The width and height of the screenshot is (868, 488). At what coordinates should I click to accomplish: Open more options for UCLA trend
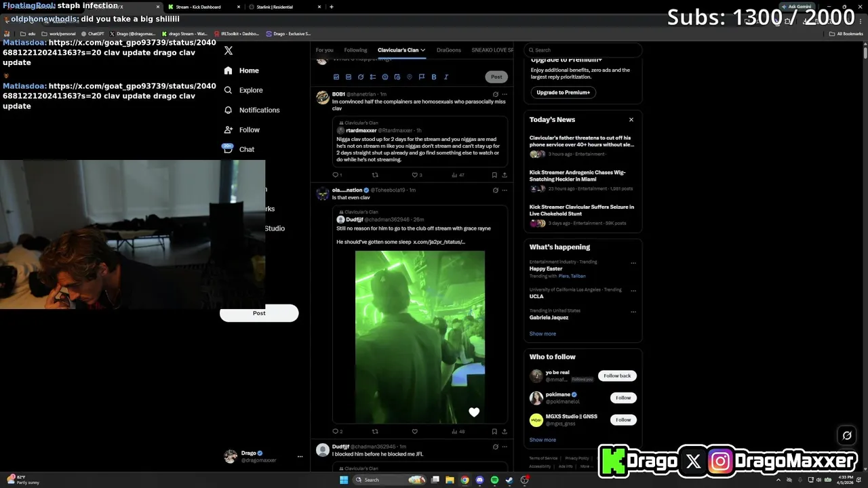point(633,290)
